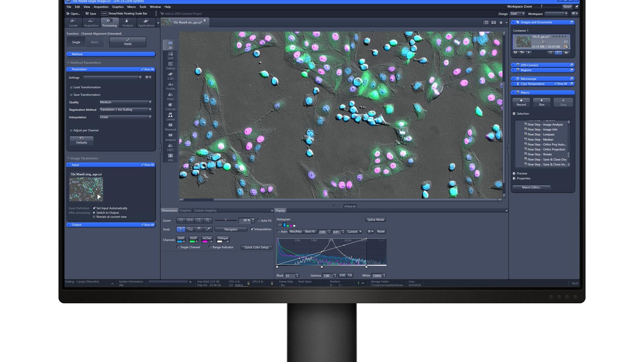The width and height of the screenshot is (644, 362).
Task: Check the Adjust per Channel option
Action: [71, 130]
